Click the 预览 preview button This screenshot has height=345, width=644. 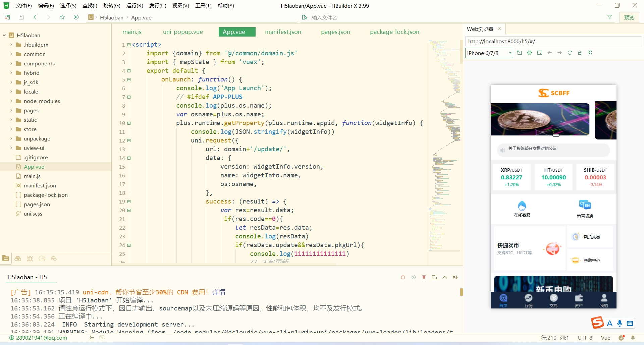pyautogui.click(x=629, y=17)
